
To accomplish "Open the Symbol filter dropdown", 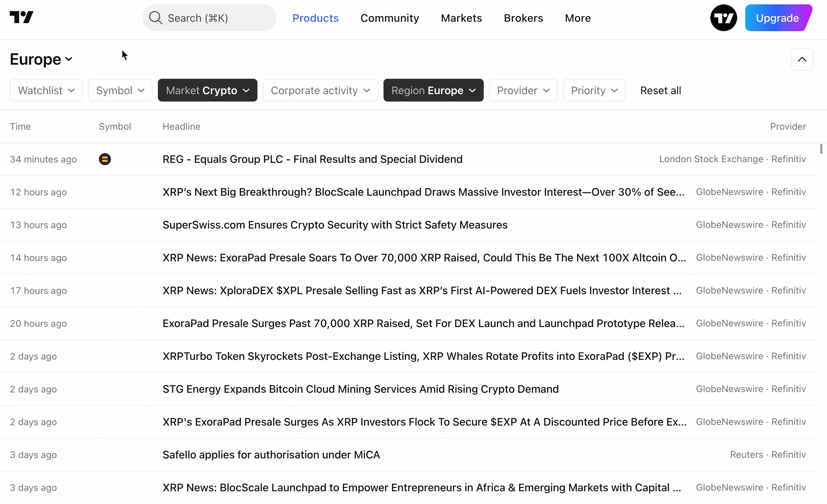I will click(x=120, y=90).
